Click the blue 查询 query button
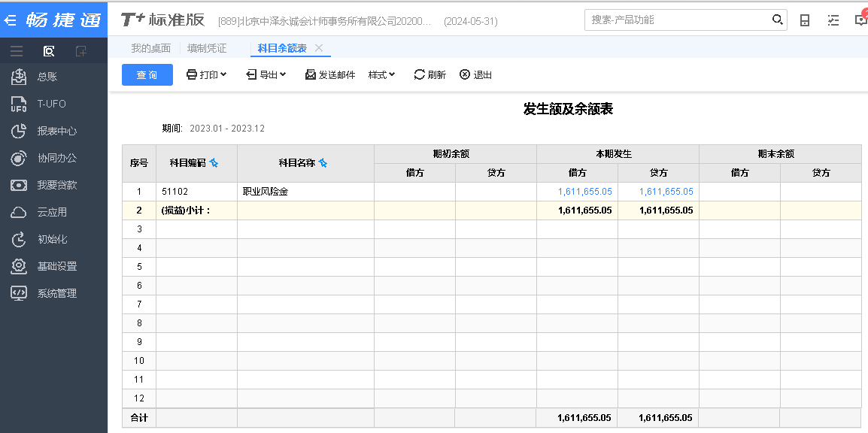The image size is (868, 433). point(147,74)
